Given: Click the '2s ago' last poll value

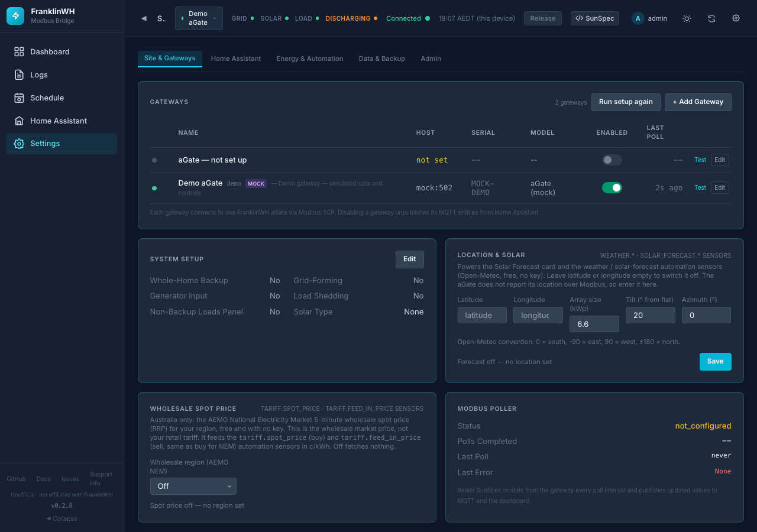Looking at the screenshot, I should [x=669, y=187].
